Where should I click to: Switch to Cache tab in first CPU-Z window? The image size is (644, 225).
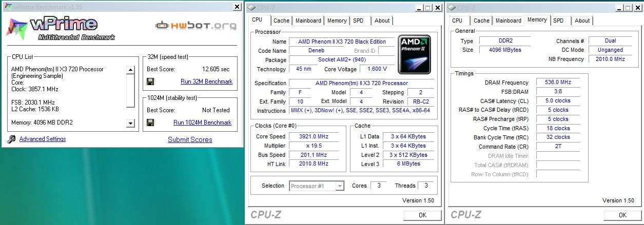point(281,21)
